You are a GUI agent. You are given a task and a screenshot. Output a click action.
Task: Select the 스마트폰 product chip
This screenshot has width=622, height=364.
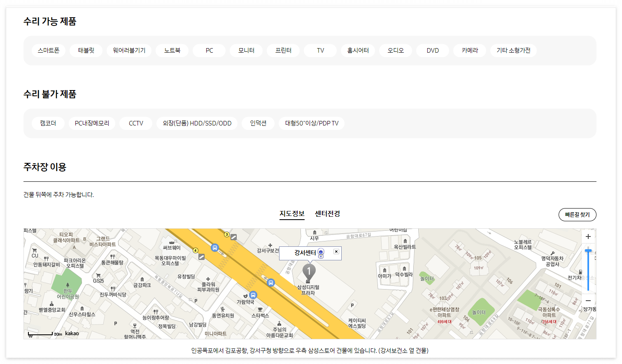click(49, 50)
